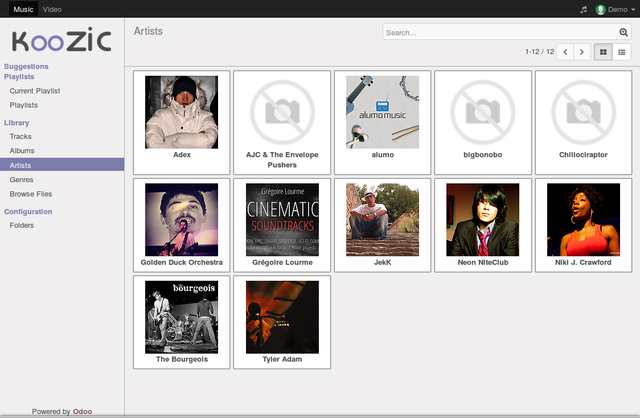Click the music note icon in top bar
Viewport: 640px width, 418px height.
[x=584, y=9]
